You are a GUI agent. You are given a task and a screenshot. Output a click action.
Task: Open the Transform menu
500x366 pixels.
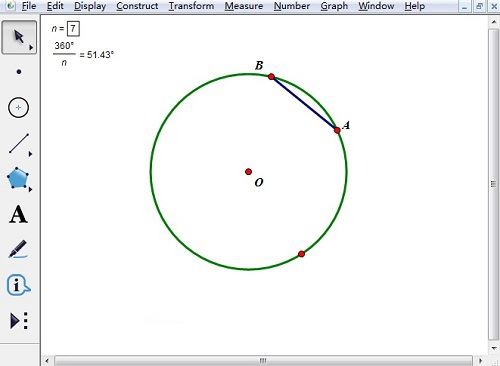(x=191, y=6)
